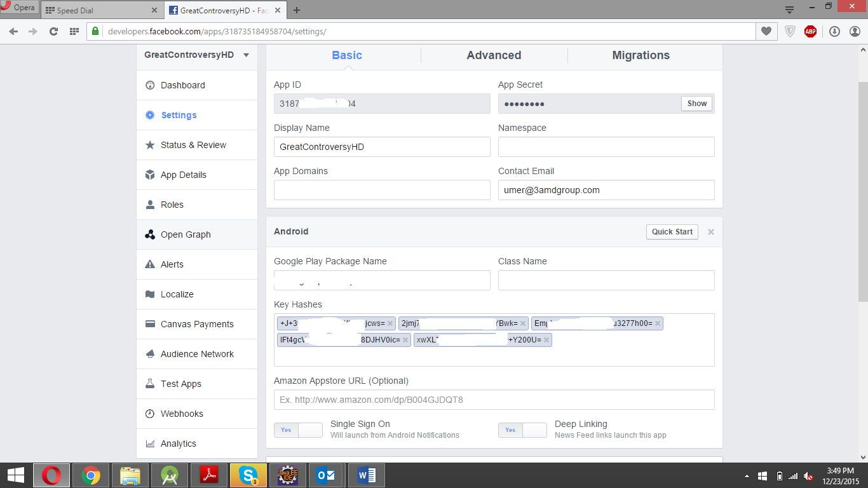Open Test Apps flask item
This screenshot has width=868, height=488.
pyautogui.click(x=197, y=384)
